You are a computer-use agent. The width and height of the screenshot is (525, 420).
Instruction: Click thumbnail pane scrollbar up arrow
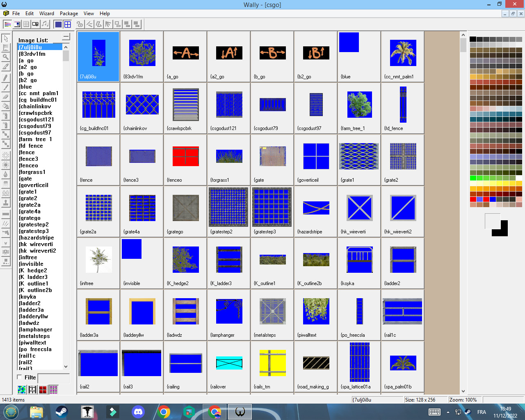pos(463,35)
